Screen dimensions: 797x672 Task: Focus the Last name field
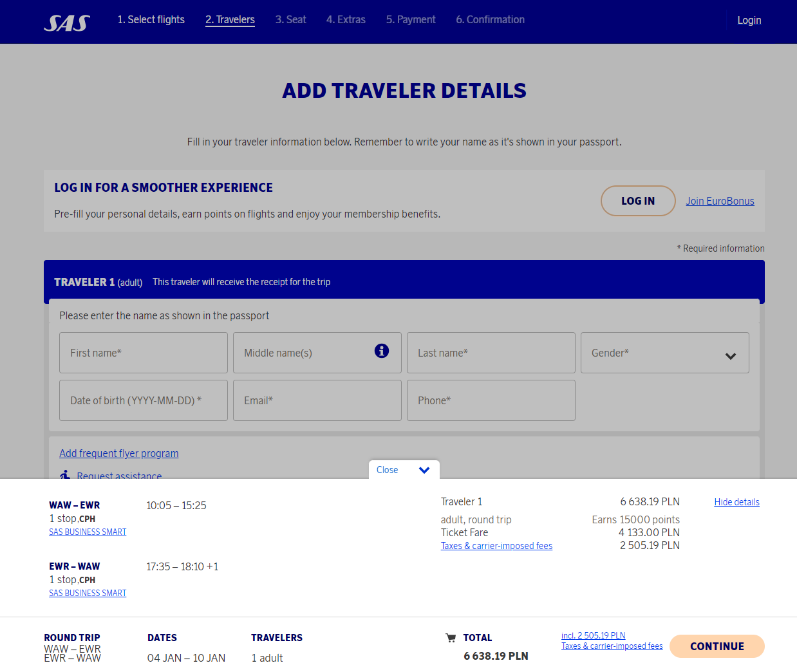coord(491,353)
